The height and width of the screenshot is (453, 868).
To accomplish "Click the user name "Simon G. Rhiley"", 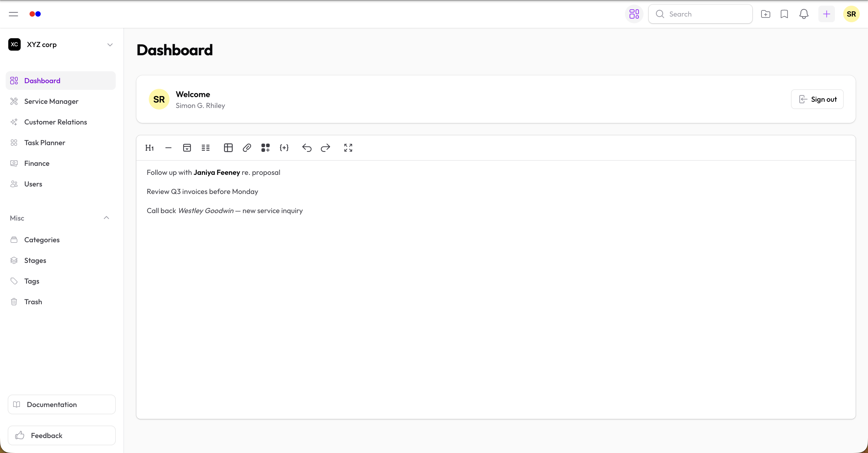I will pyautogui.click(x=200, y=106).
